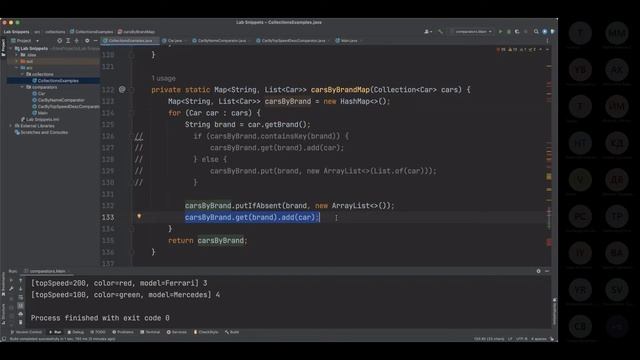Click the scroll up arrow in Run console
The height and width of the screenshot is (360, 640).
coord(20,280)
